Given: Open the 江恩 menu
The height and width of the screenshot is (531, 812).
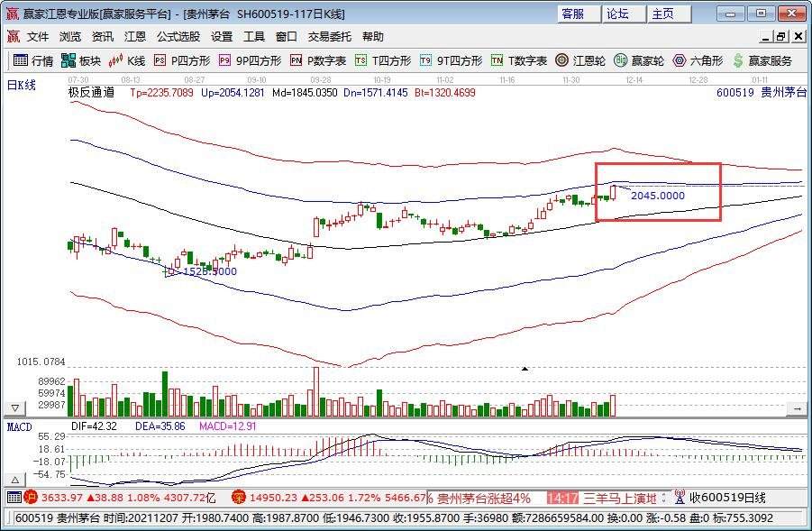Looking at the screenshot, I should click(133, 36).
